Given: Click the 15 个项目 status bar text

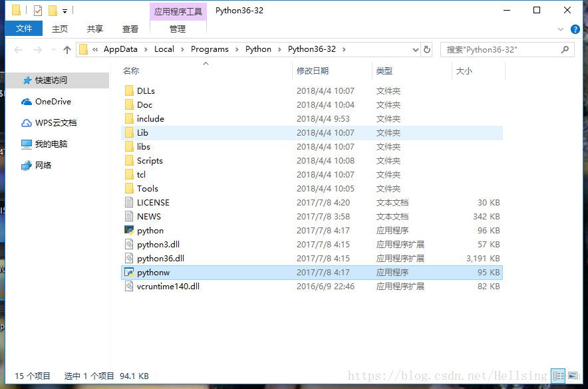Looking at the screenshot, I should (32, 376).
